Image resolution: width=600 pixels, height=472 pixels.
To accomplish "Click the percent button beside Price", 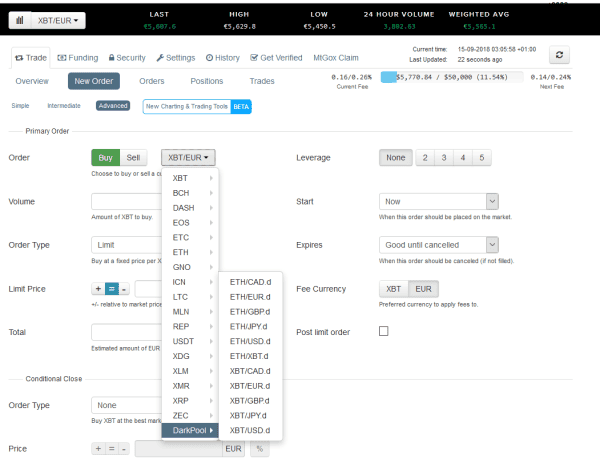I will pos(260,449).
